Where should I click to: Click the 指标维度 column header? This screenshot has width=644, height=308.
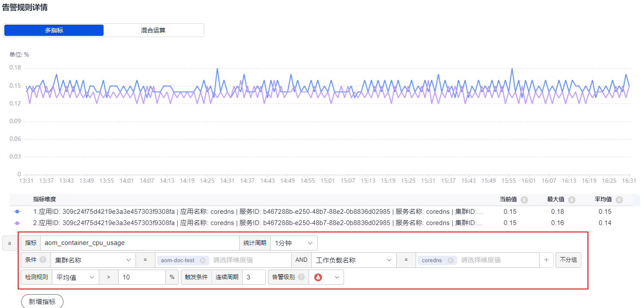[44, 200]
